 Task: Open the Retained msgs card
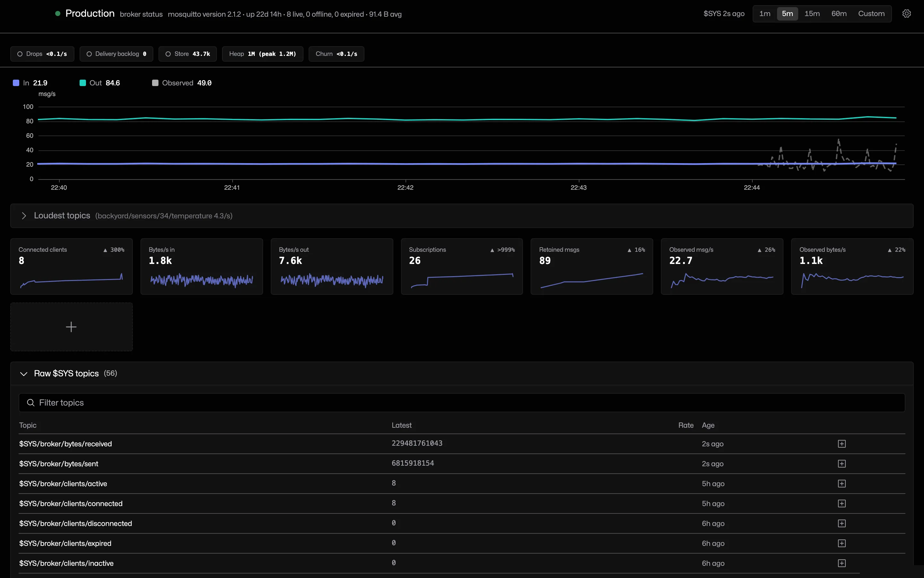click(x=592, y=267)
